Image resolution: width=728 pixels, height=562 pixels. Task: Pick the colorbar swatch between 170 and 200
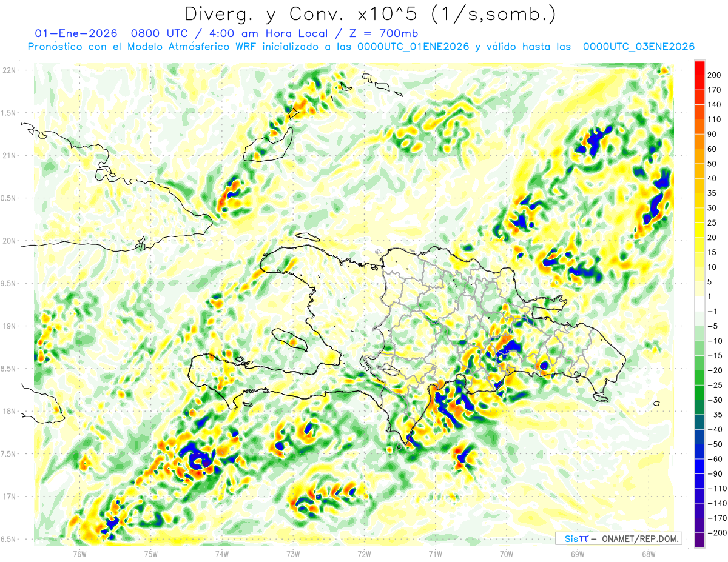click(x=699, y=82)
